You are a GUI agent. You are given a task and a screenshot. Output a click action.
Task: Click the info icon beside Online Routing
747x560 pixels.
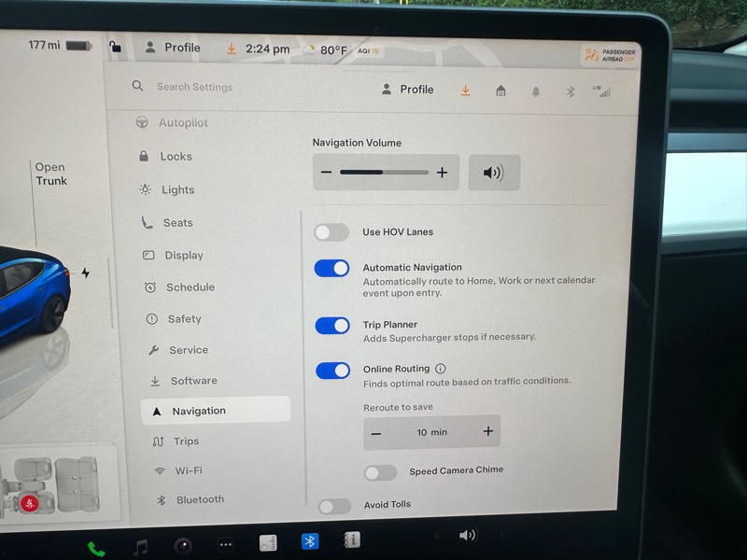coord(441,369)
